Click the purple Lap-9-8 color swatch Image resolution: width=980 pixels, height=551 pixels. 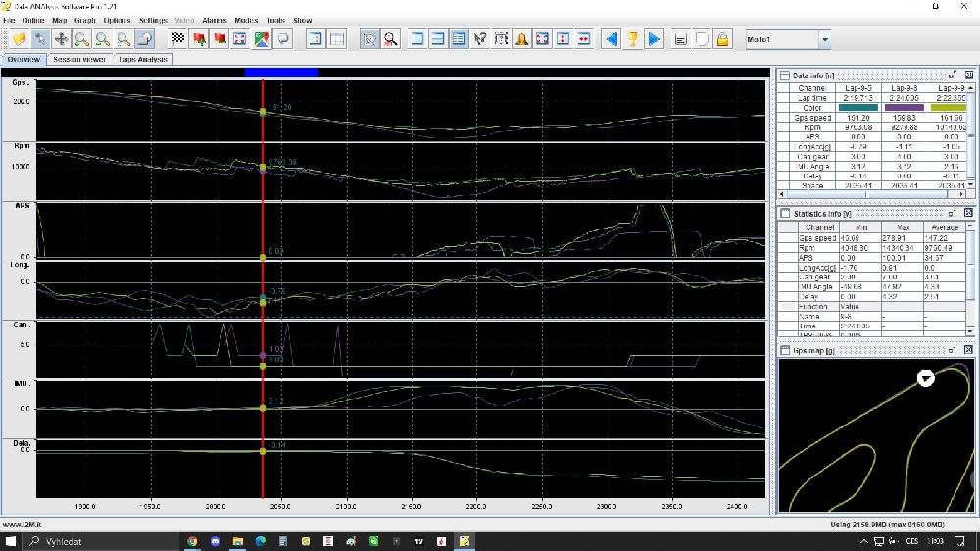click(904, 108)
